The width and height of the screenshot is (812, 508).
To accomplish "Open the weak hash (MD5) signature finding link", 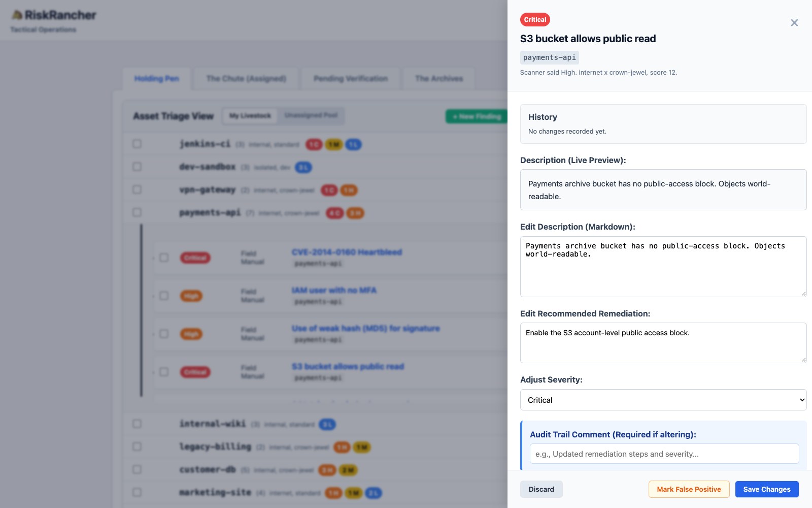I will pos(365,328).
